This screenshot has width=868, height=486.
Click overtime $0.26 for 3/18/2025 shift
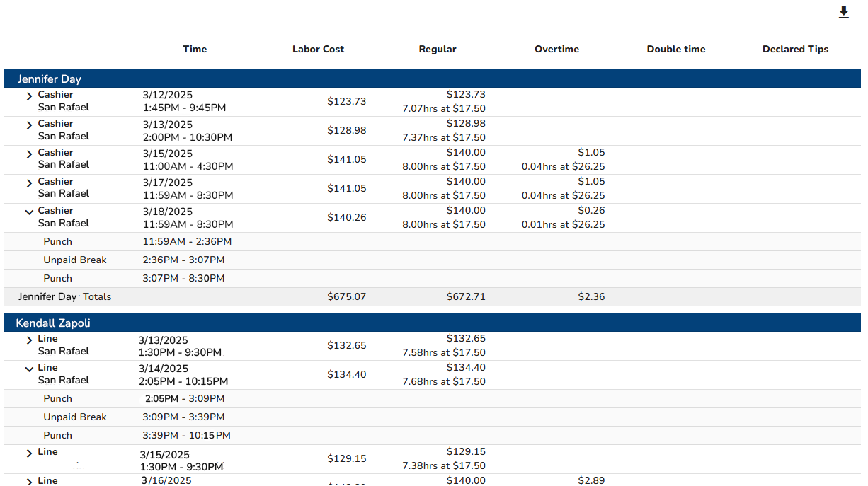coord(591,210)
